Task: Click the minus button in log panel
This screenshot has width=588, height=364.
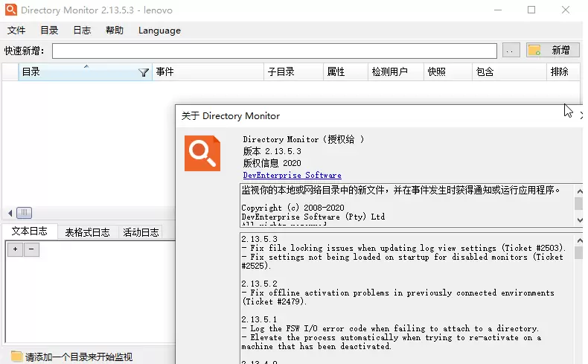Action: (31, 249)
